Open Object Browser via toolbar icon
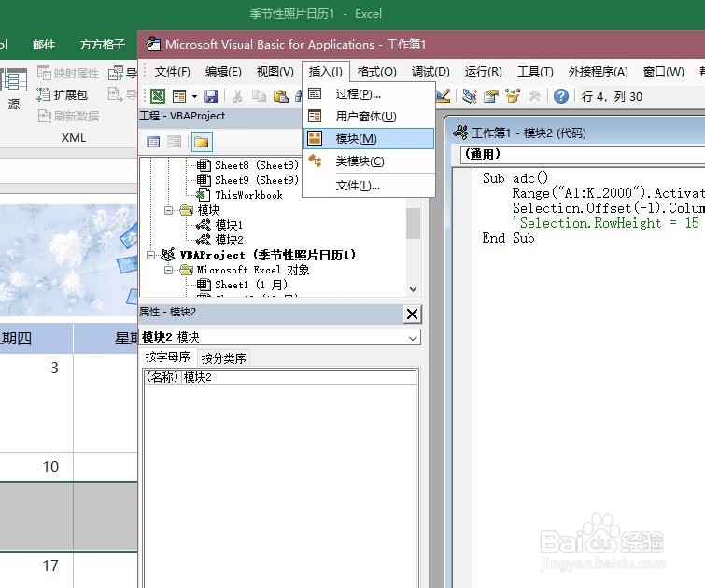The image size is (705, 588). (513, 96)
